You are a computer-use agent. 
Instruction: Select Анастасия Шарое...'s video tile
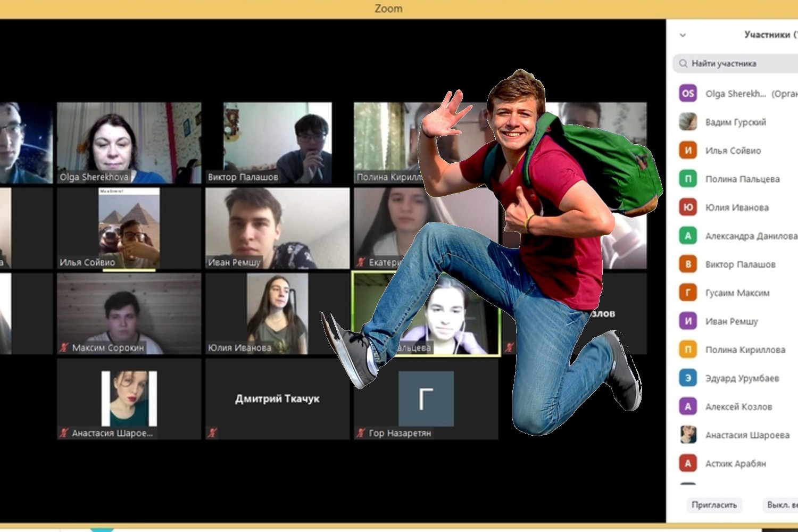point(129,399)
